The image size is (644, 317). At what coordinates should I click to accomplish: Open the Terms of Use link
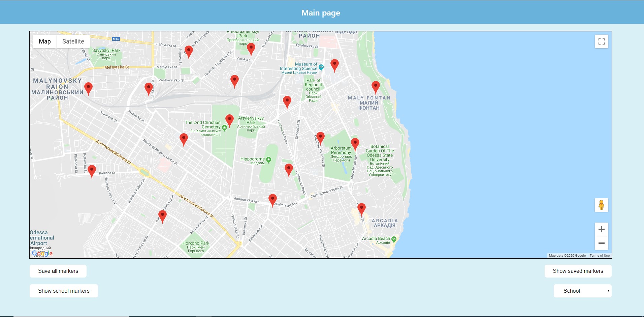click(600, 255)
